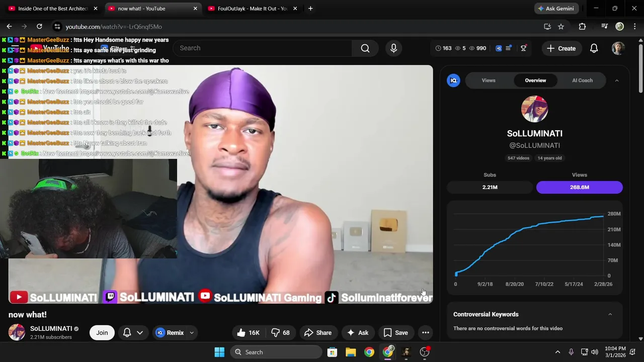The width and height of the screenshot is (644, 362).
Task: Dislike the video with thumbs down
Action: [x=280, y=333]
